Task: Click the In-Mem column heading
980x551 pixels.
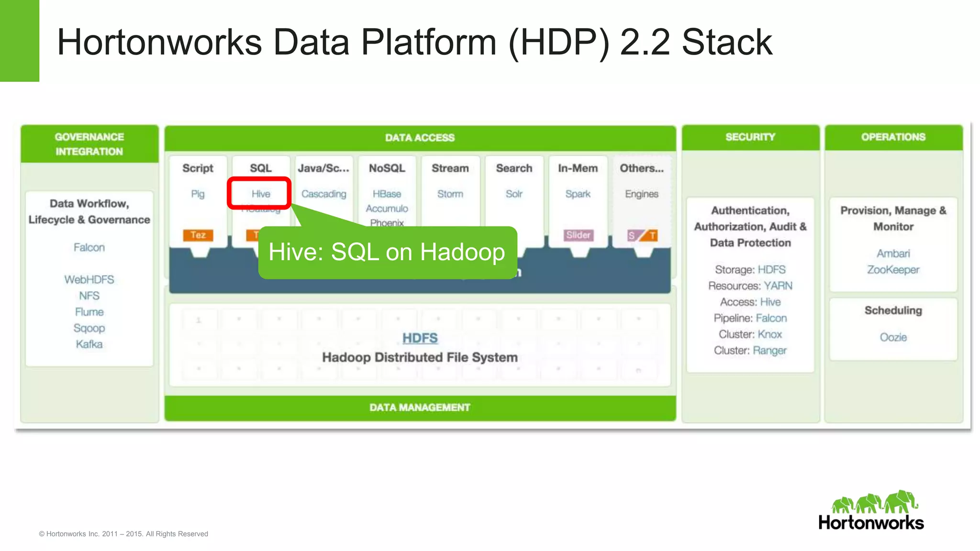Action: 578,168
